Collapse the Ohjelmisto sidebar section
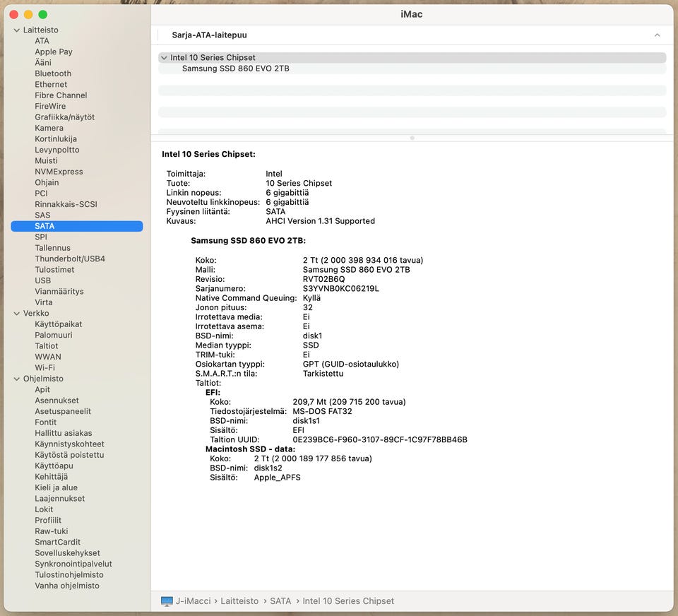The image size is (678, 616). coord(16,379)
